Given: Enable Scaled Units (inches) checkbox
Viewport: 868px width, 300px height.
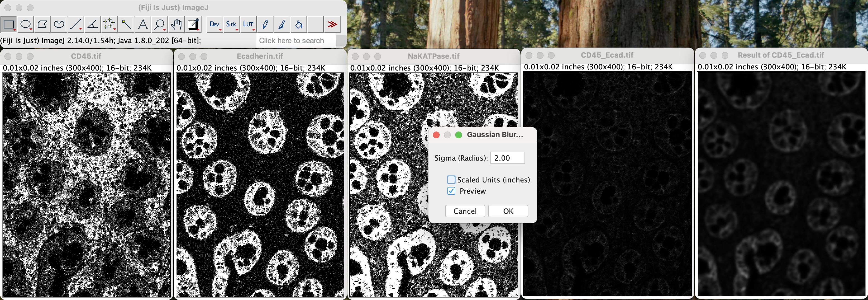Looking at the screenshot, I should tap(451, 180).
